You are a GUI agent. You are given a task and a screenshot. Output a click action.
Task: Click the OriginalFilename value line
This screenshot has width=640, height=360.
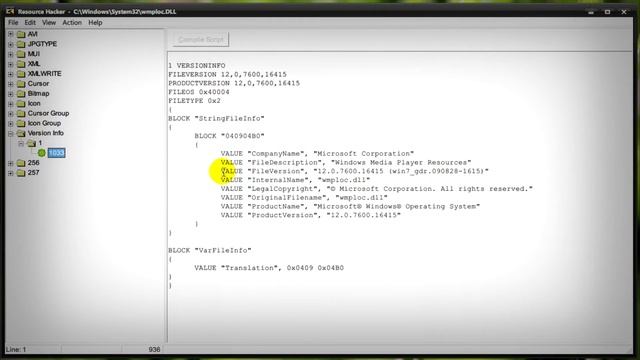(304, 198)
